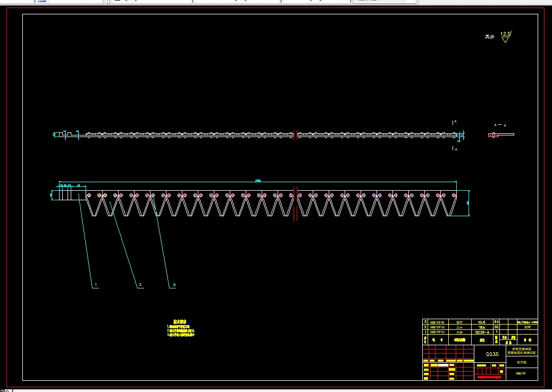Click the 12.5 surface roughness value
Image resolution: width=552 pixels, height=392 pixels.
point(505,34)
